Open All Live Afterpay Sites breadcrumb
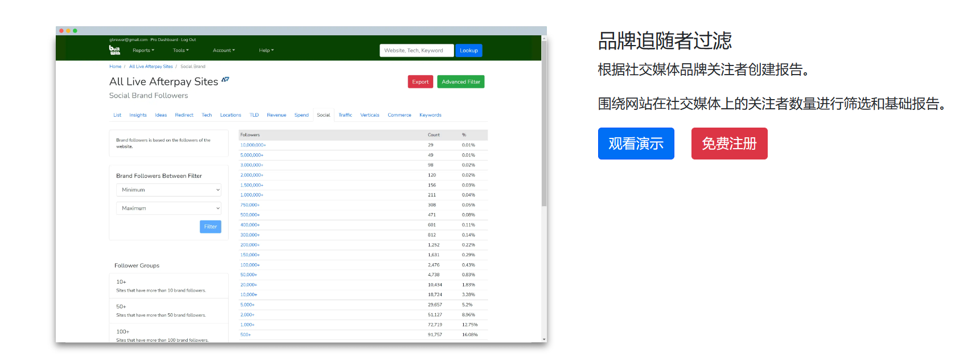This screenshot has height=356, width=980. (x=151, y=67)
